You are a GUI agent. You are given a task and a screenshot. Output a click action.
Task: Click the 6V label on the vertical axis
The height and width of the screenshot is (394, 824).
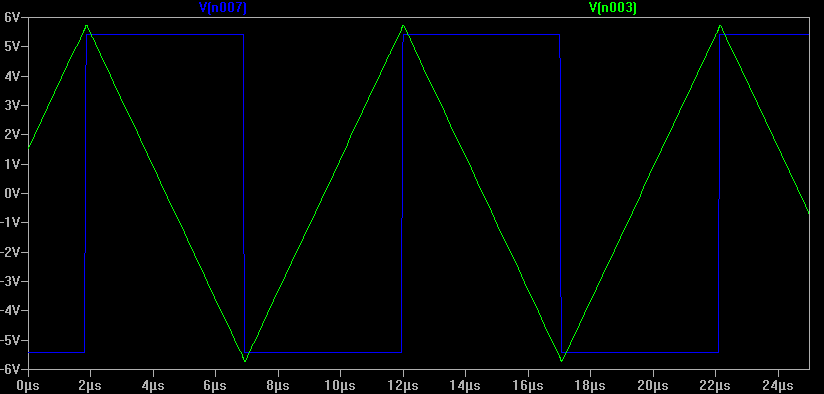pos(12,17)
